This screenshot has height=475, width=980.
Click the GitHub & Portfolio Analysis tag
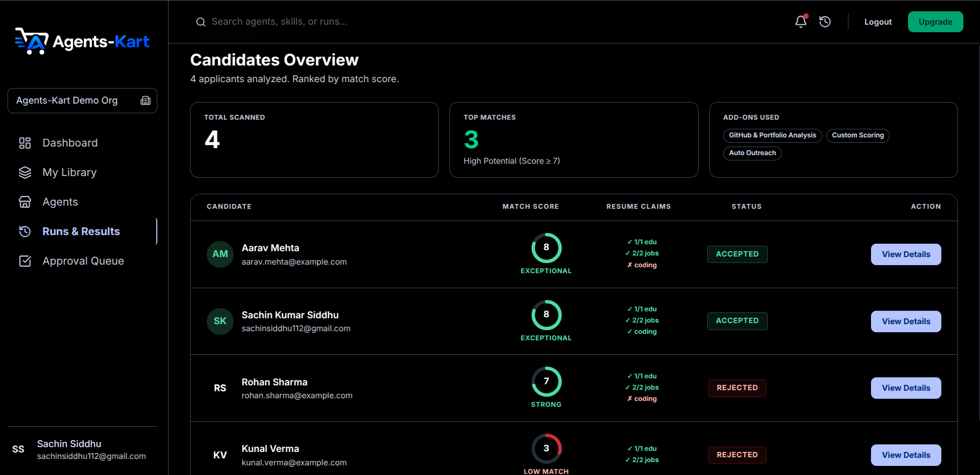pyautogui.click(x=772, y=135)
